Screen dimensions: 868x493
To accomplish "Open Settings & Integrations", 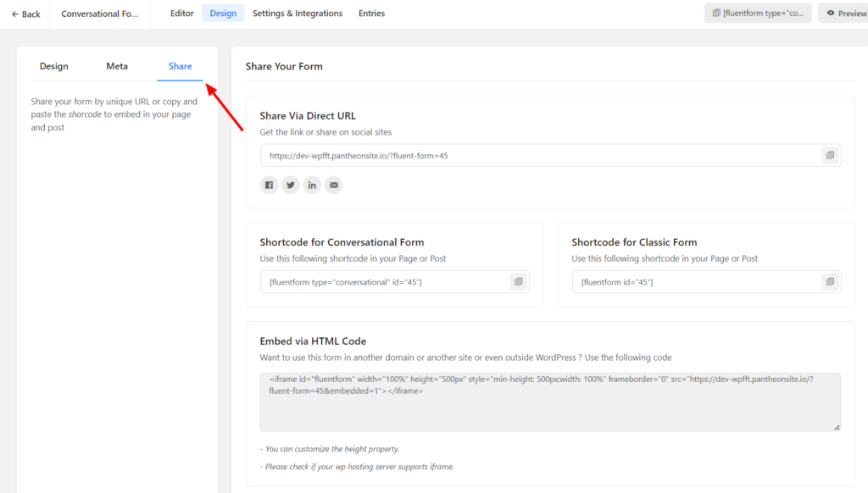I will tap(298, 13).
